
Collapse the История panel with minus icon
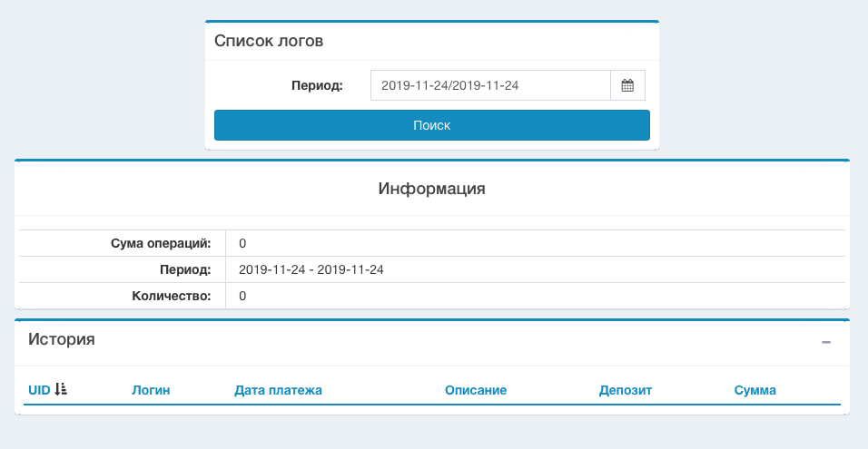pyautogui.click(x=825, y=342)
